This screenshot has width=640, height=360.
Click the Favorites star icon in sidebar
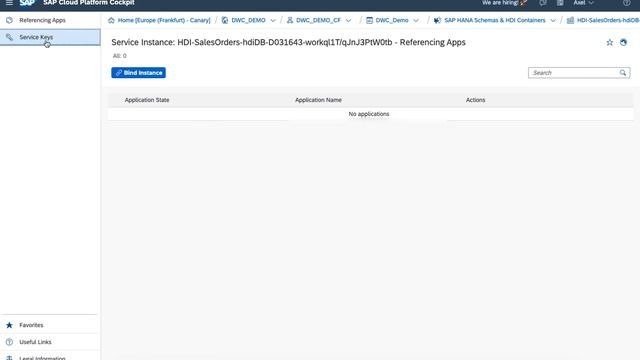tap(9, 325)
